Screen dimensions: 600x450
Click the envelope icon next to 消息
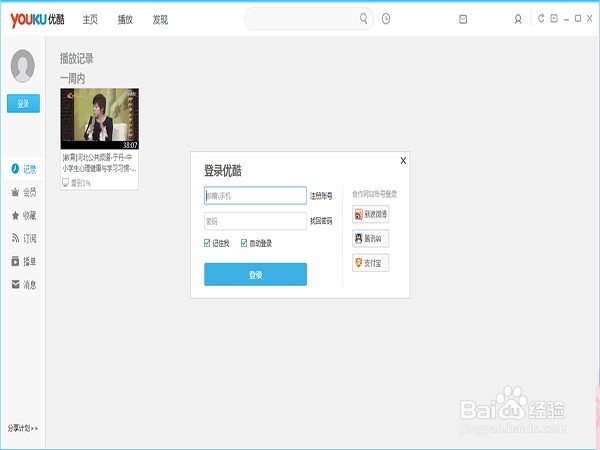[15, 284]
